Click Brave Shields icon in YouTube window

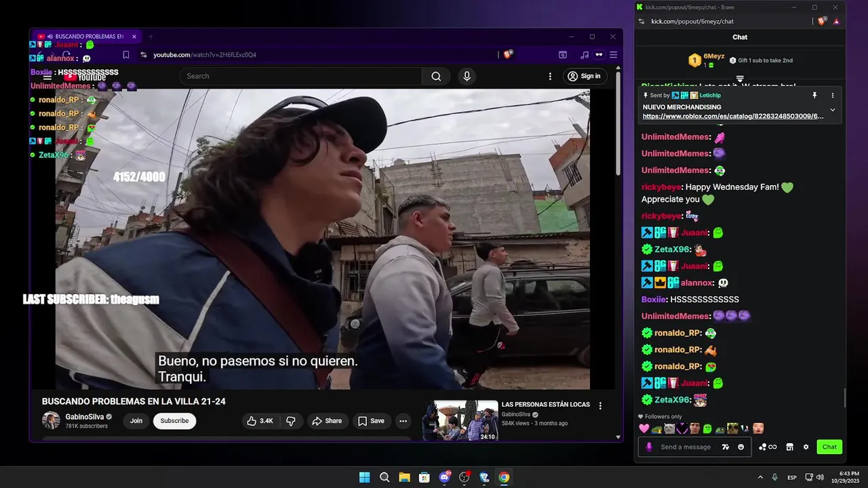point(507,55)
